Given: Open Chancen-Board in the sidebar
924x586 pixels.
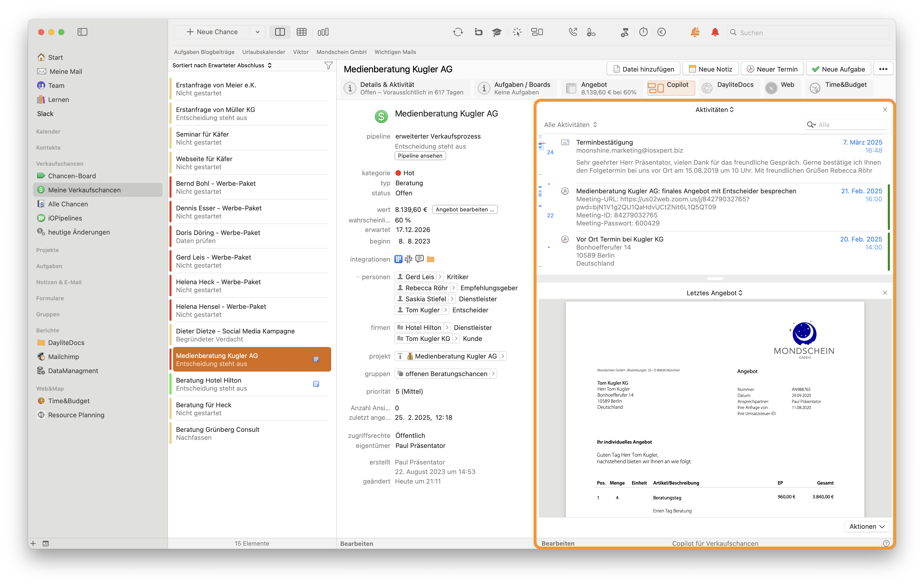Looking at the screenshot, I should tap(72, 176).
